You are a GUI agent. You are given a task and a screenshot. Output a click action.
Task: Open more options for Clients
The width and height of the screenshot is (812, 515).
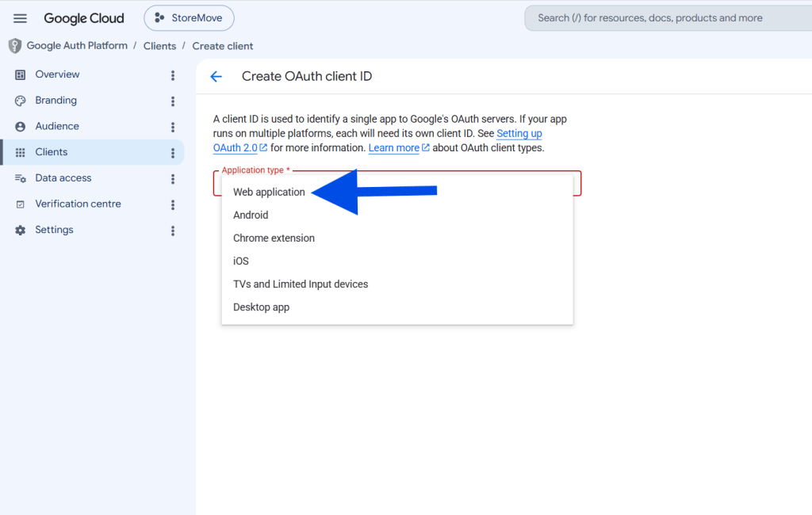[173, 153]
